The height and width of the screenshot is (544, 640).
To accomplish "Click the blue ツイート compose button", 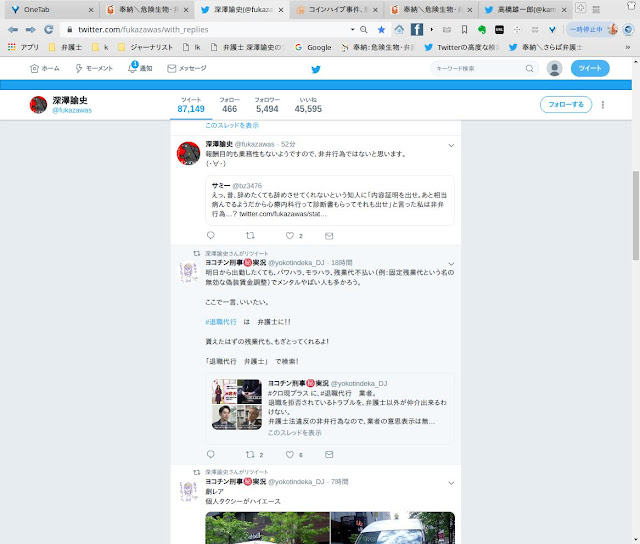I will coord(590,68).
